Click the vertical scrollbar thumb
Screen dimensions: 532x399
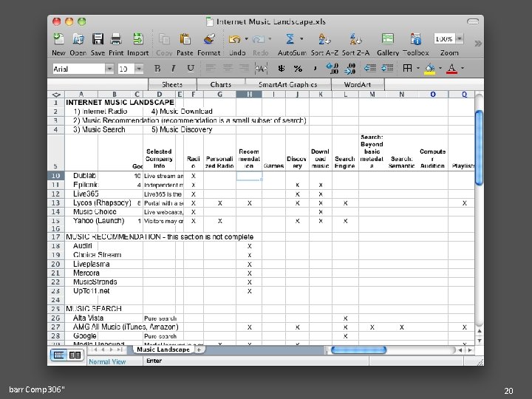click(479, 148)
